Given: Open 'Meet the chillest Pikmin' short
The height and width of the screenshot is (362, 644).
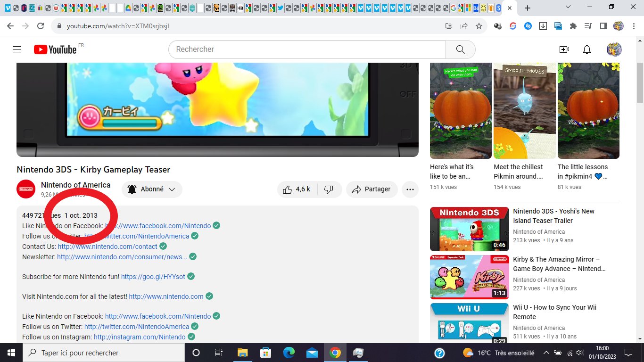Looking at the screenshot, I should [x=525, y=111].
